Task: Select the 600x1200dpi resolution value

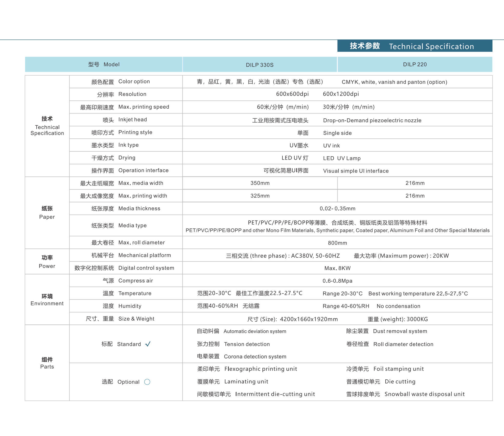Action: (341, 94)
